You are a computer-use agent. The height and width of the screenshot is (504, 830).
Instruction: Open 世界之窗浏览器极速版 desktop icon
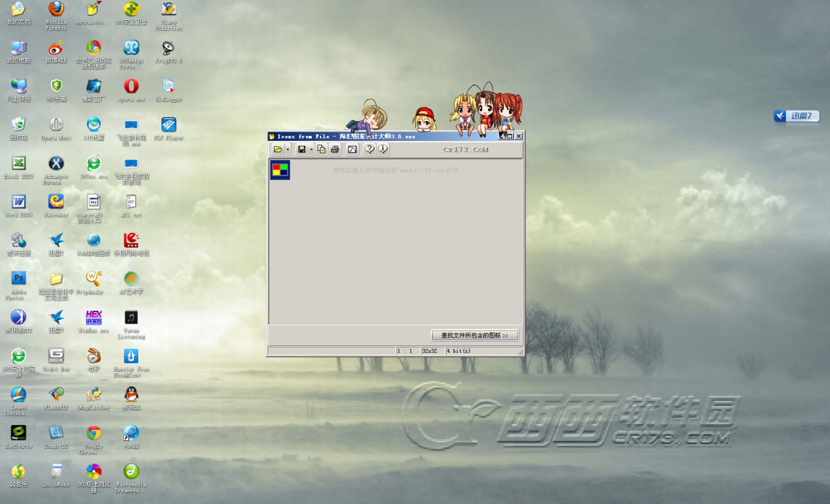[x=94, y=55]
